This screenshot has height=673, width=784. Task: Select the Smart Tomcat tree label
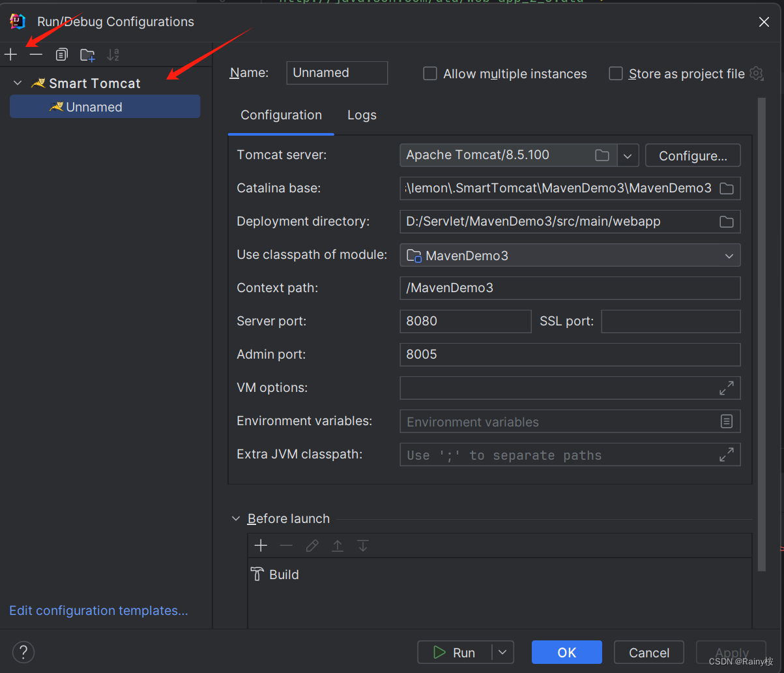tap(94, 83)
